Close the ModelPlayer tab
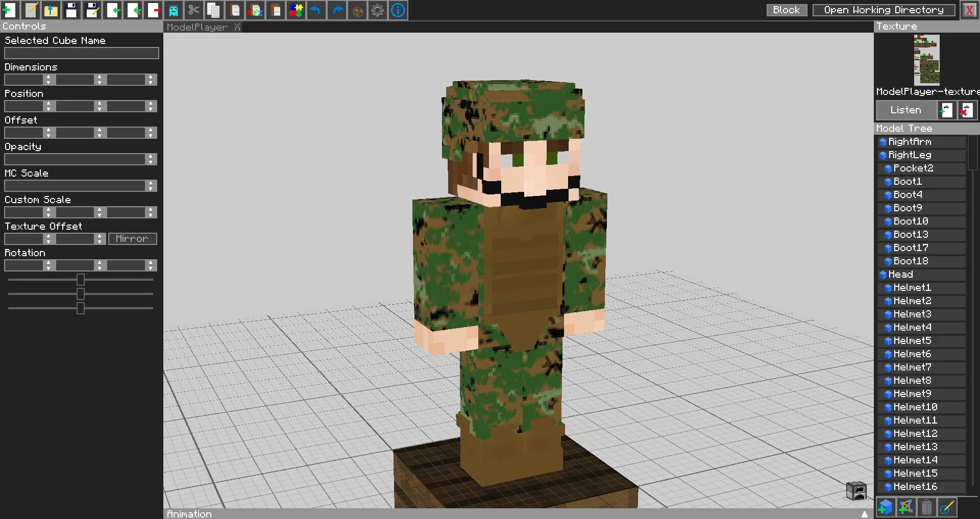Viewport: 980px width, 519px height. pyautogui.click(x=237, y=27)
